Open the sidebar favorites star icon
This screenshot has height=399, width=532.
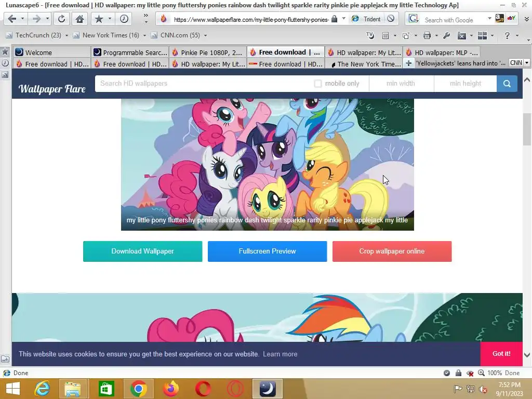click(5, 51)
